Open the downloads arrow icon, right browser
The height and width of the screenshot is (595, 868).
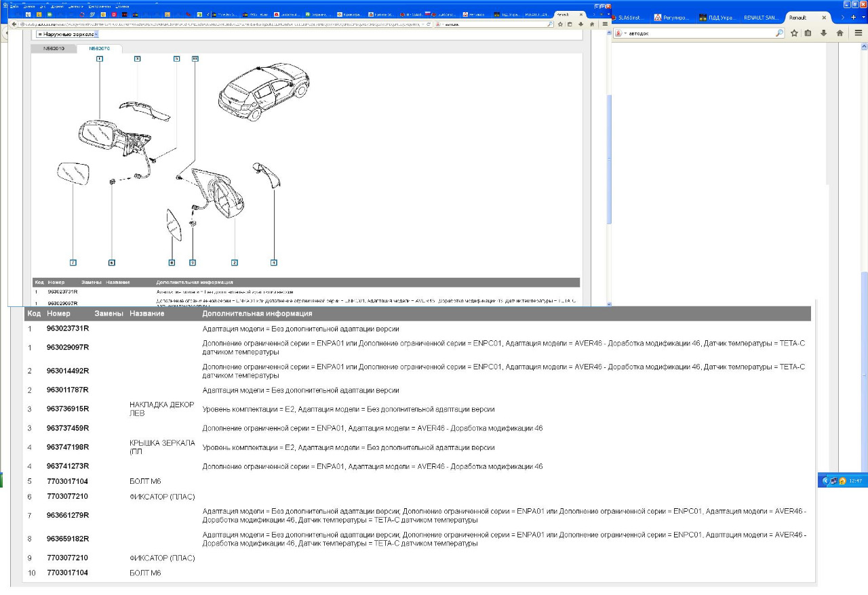point(823,33)
